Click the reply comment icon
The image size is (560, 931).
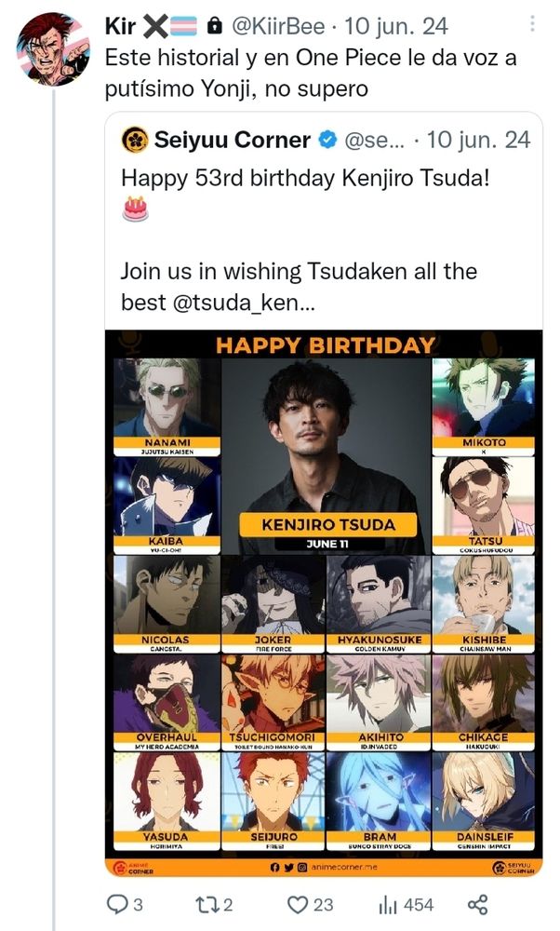point(118,904)
